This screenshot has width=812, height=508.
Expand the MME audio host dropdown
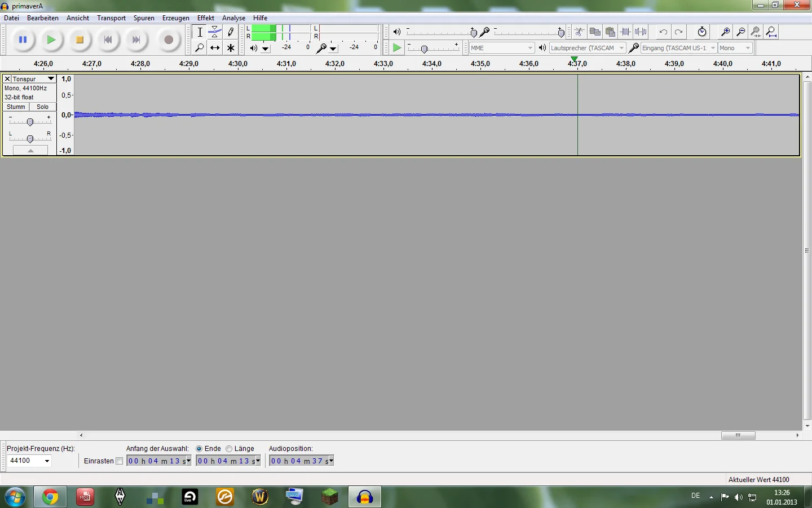tap(530, 48)
